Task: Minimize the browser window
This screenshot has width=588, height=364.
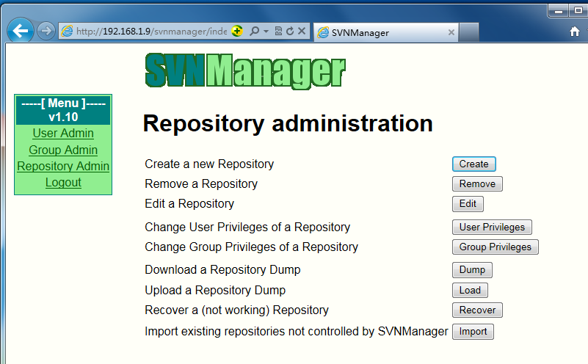Action: click(x=559, y=11)
